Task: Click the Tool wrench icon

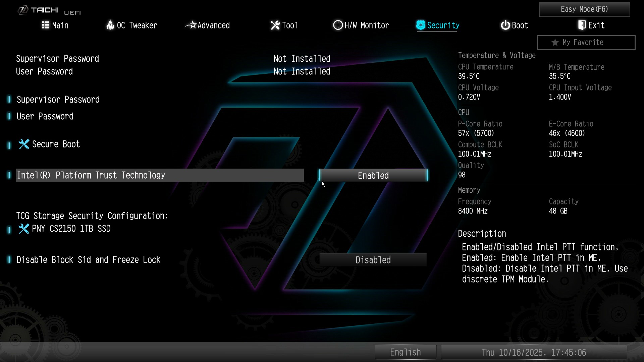Action: (x=275, y=25)
